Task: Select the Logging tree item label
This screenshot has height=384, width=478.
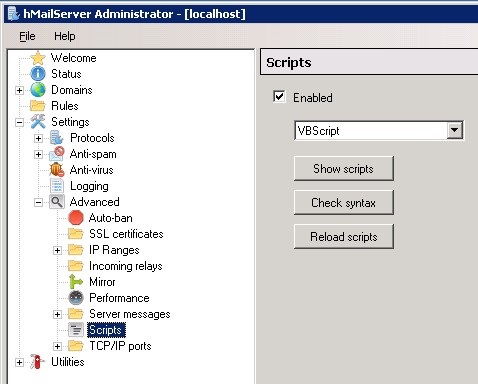Action: click(89, 186)
